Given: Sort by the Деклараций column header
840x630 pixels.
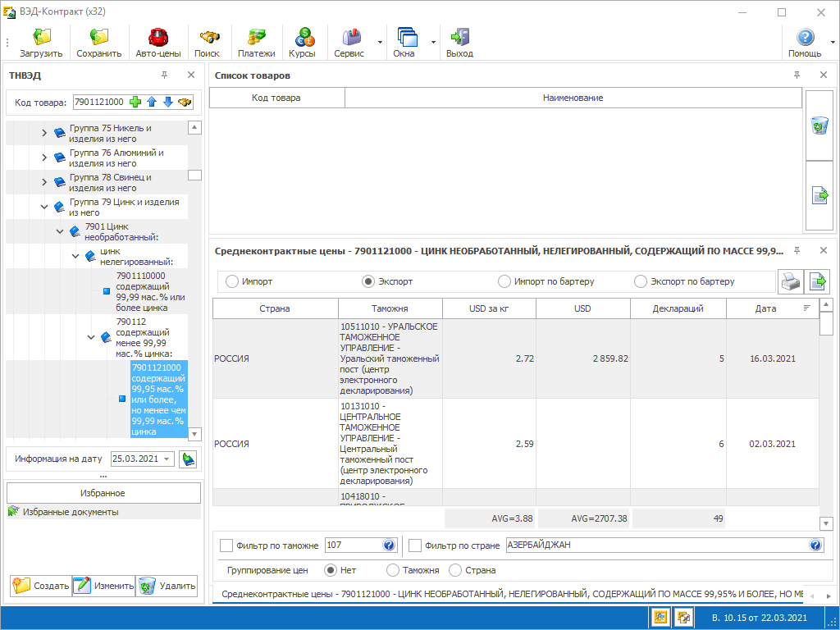Looking at the screenshot, I should click(x=678, y=308).
